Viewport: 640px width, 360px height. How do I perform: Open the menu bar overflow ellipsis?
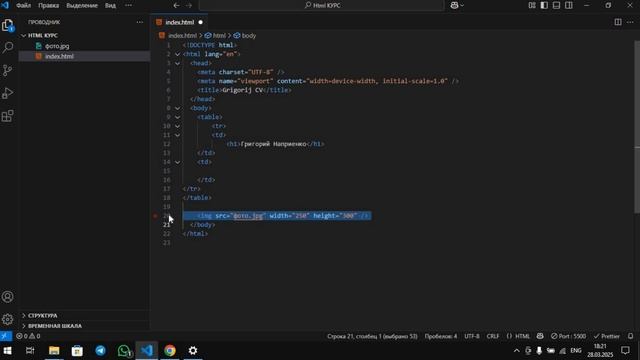point(128,5)
